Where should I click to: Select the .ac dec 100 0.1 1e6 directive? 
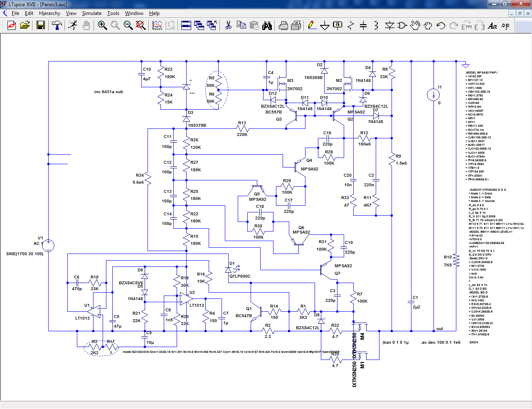click(441, 342)
